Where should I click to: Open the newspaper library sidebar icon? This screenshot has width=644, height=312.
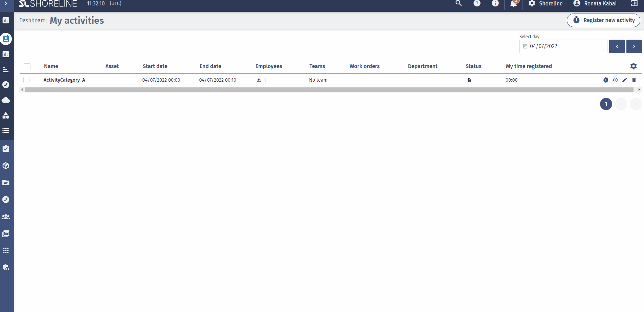pos(6,233)
